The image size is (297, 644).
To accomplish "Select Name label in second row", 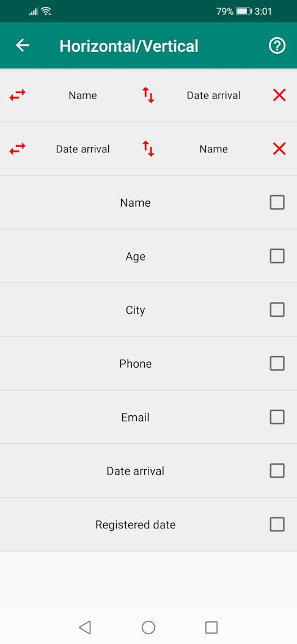I will pos(214,149).
